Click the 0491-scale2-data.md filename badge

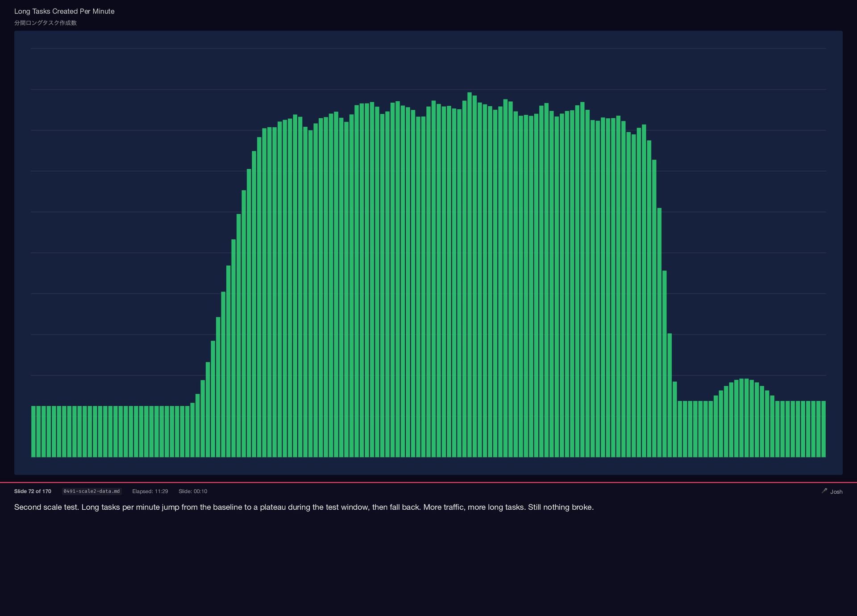coord(92,491)
